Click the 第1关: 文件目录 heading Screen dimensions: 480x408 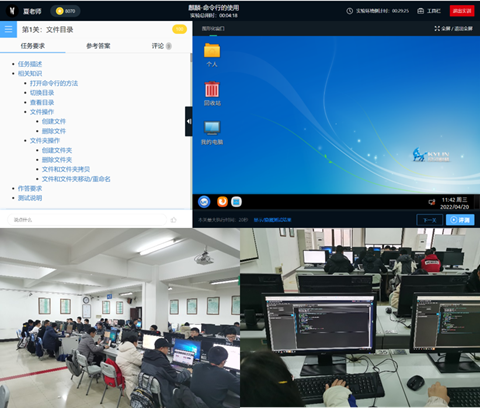(x=48, y=30)
